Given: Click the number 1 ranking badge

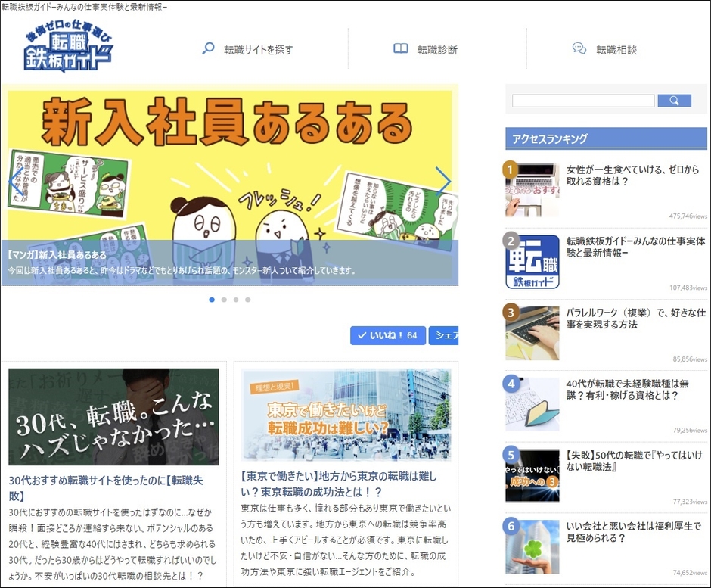Looking at the screenshot, I should click(x=511, y=170).
